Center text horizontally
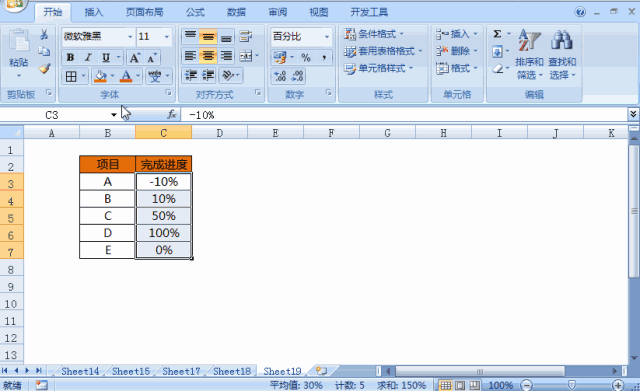The image size is (640, 391). tap(208, 56)
